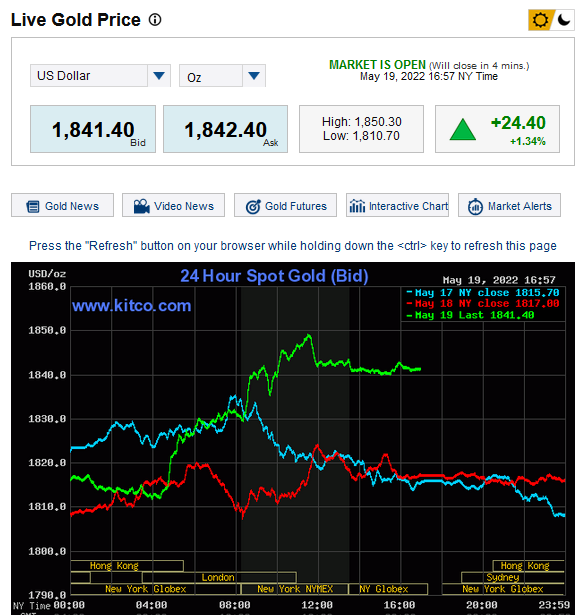Click the refresh instruction text
576x615 pixels.
point(293,246)
